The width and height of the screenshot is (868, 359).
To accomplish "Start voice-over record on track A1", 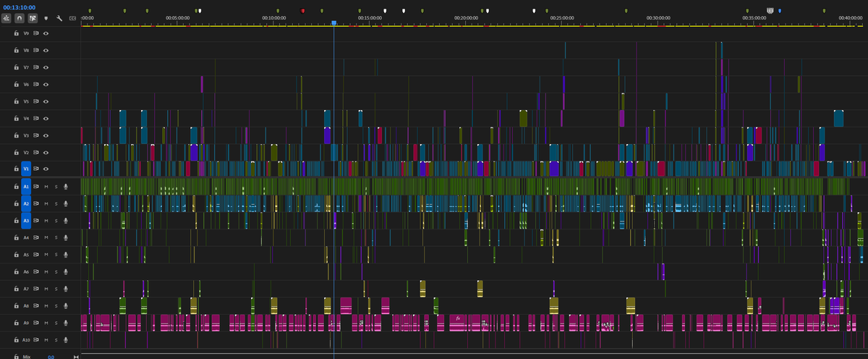I will (66, 186).
